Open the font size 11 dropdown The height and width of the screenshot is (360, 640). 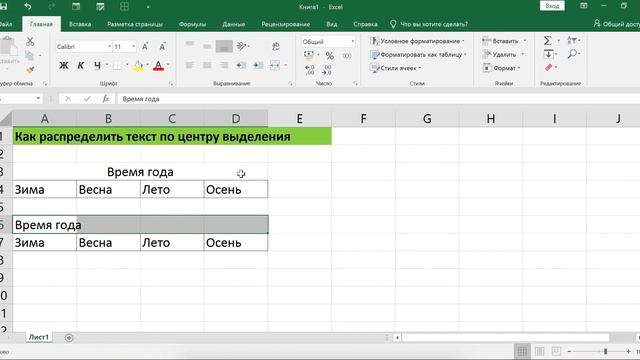(x=133, y=47)
